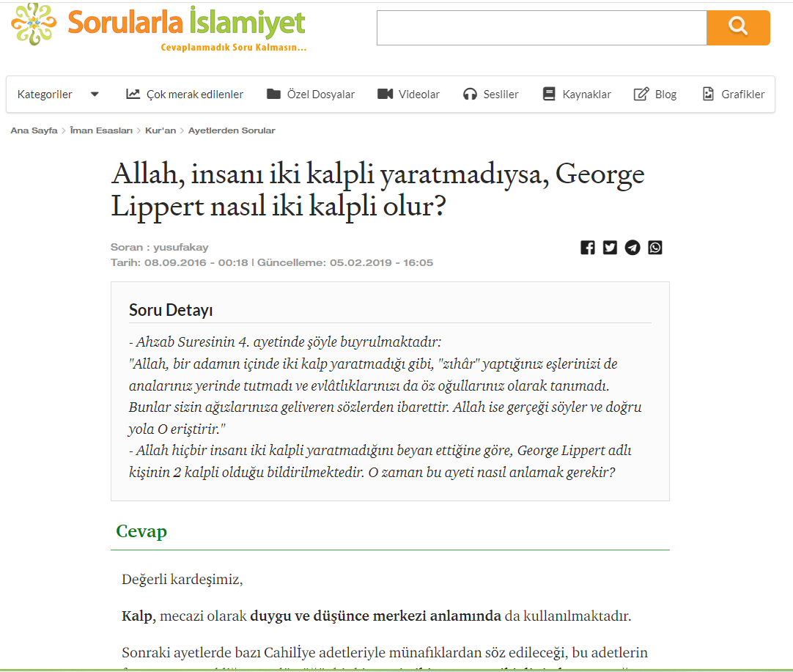Go to Ana Sayfa breadcrumb
The height and width of the screenshot is (672, 793).
pos(34,130)
